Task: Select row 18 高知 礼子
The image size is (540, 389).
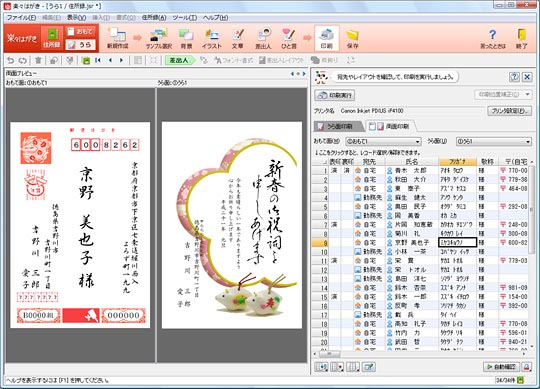Action: click(420, 324)
